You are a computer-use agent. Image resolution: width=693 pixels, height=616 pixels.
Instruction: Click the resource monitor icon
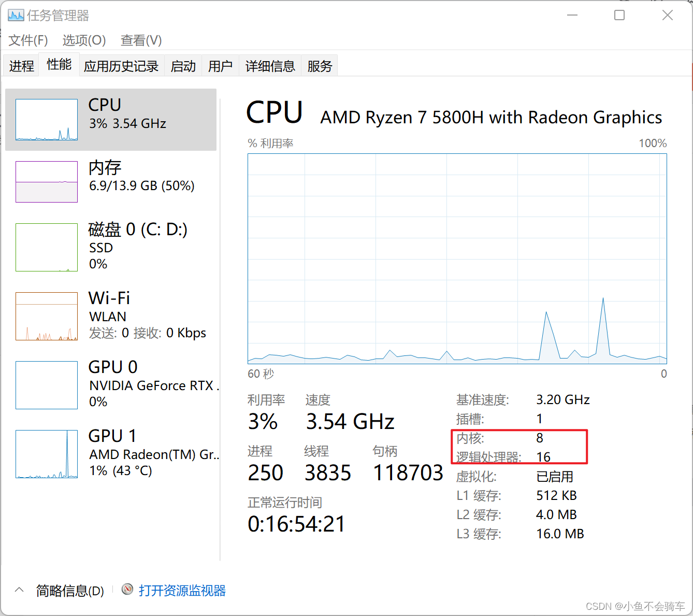(127, 590)
